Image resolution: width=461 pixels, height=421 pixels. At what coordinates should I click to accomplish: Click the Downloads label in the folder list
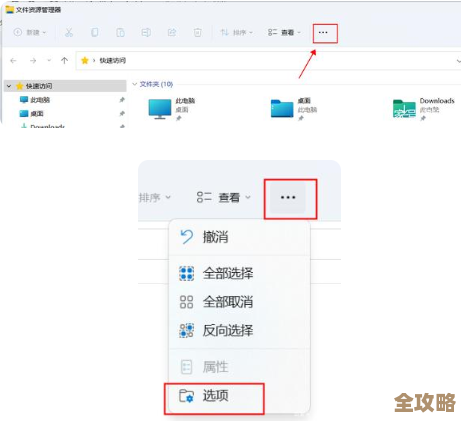(437, 101)
